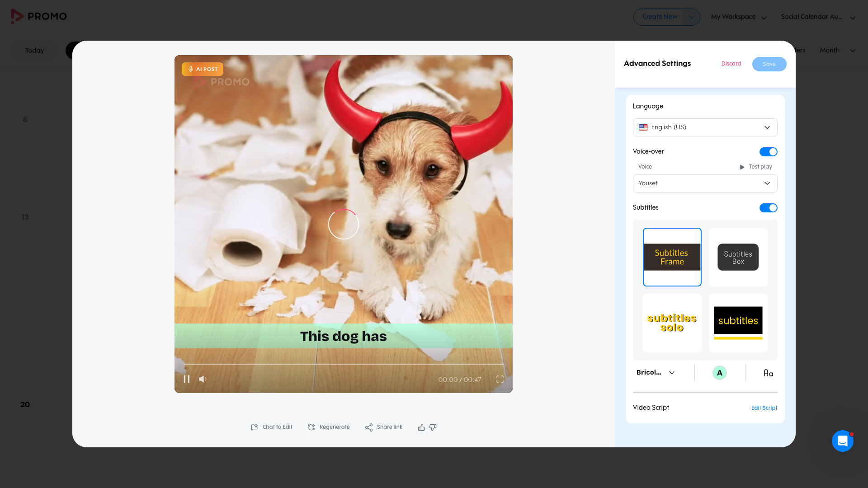Discard the Advanced Settings changes
Screen dimensions: 868x488
point(731,64)
